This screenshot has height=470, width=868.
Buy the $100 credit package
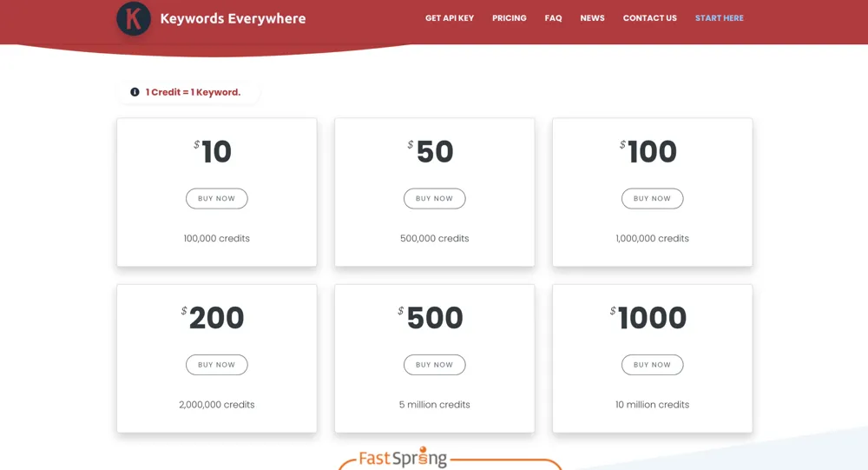click(652, 199)
